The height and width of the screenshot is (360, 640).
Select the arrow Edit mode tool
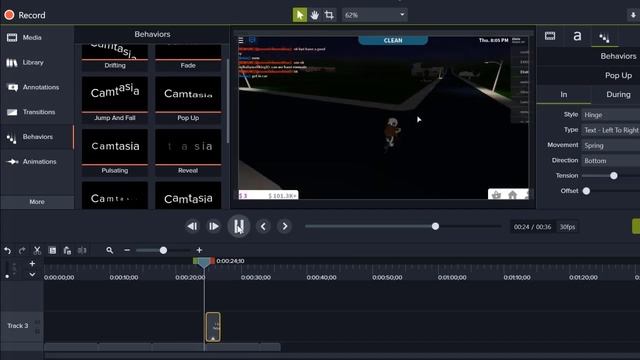coord(300,15)
